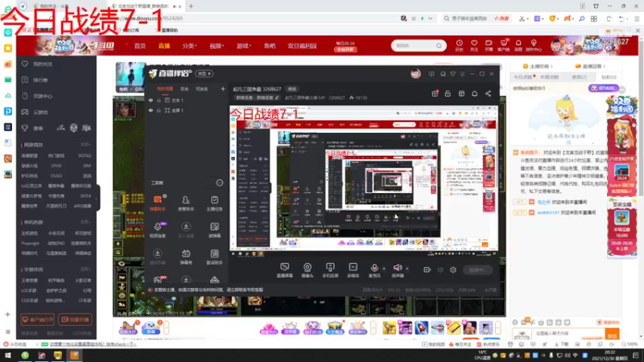This screenshot has width=644, height=362.
Task: Open the 游戏 games dropdown in Douyu nav
Action: (x=244, y=46)
